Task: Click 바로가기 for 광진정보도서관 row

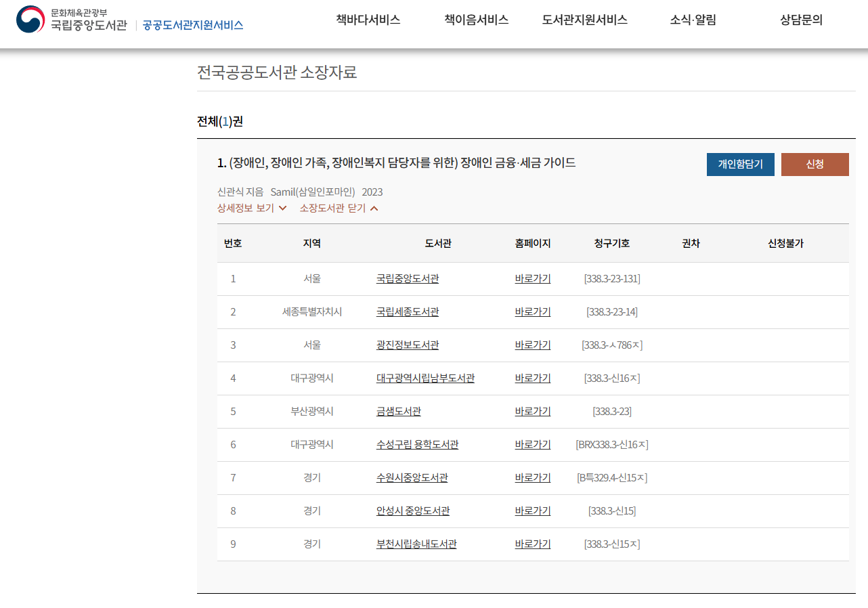Action: click(533, 345)
